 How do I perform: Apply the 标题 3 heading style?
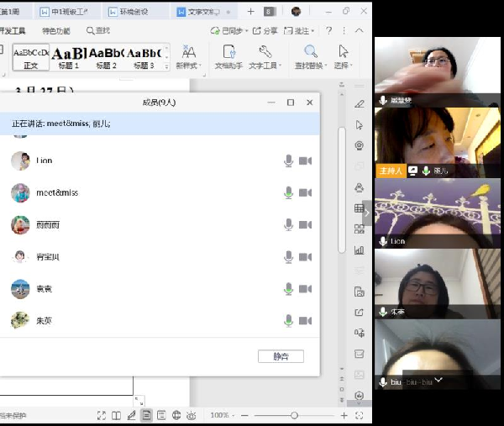(x=144, y=57)
